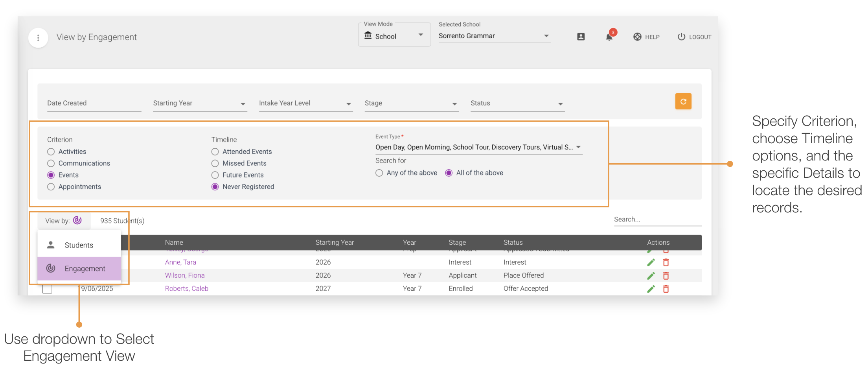Viewport: 868px width, 369px height.
Task: Click the purple View by target icon
Action: click(77, 220)
